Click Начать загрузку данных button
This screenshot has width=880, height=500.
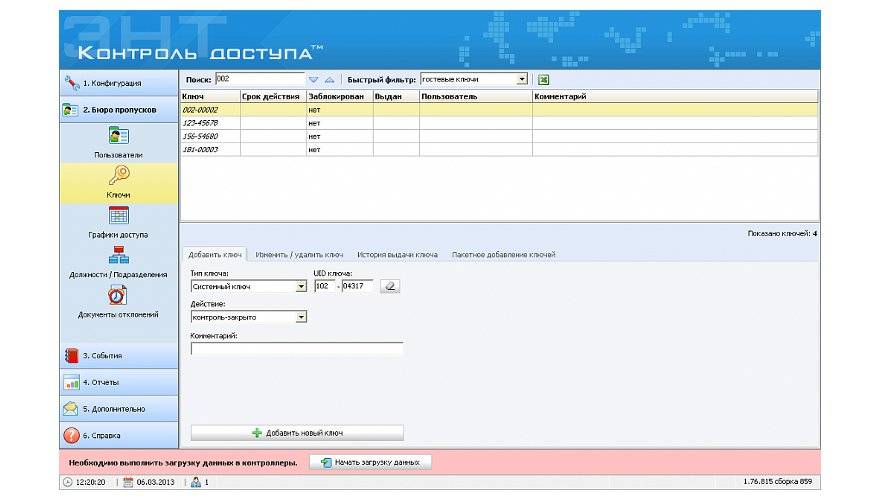click(x=371, y=462)
